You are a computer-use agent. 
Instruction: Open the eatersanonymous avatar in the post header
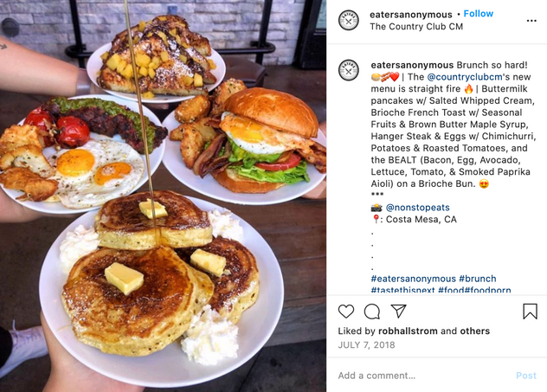(x=349, y=20)
